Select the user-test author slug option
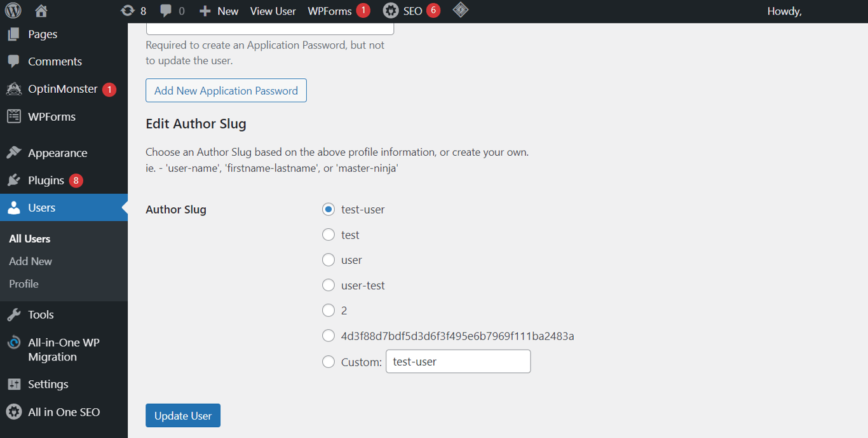 coord(329,285)
